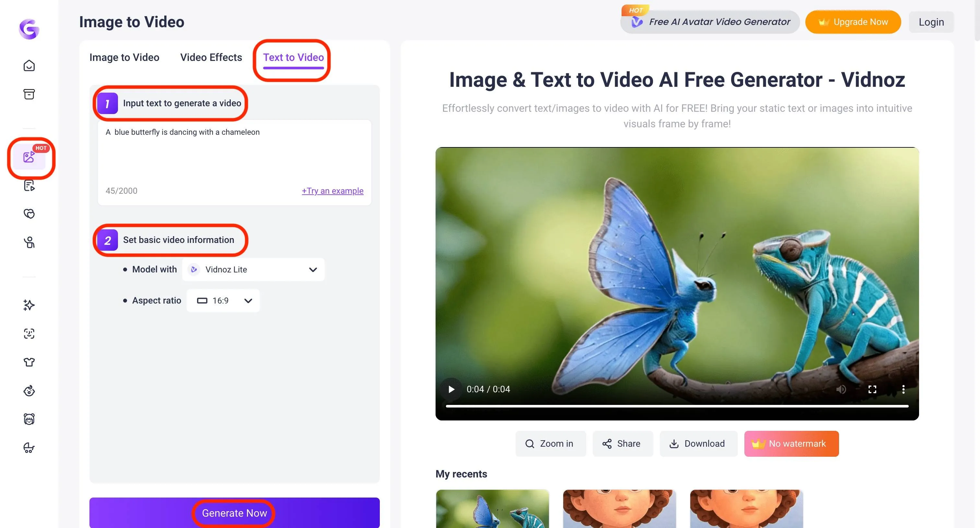Click the t-shirt sidebar icon

[x=29, y=362]
